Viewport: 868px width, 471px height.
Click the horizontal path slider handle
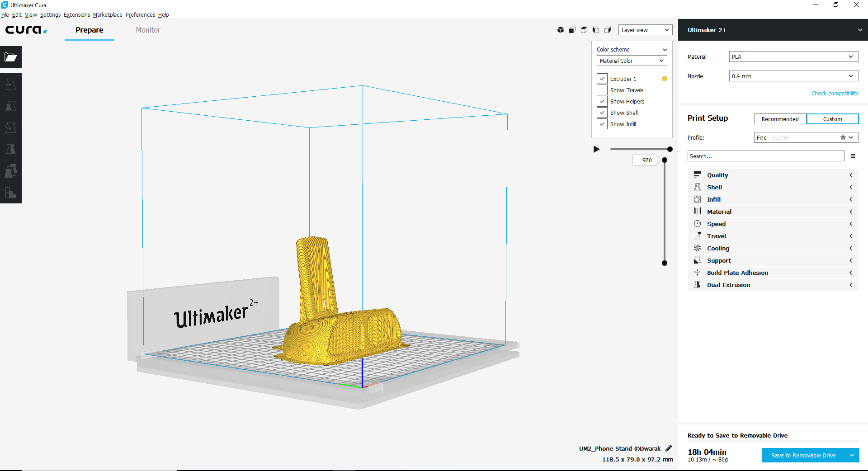[670, 149]
